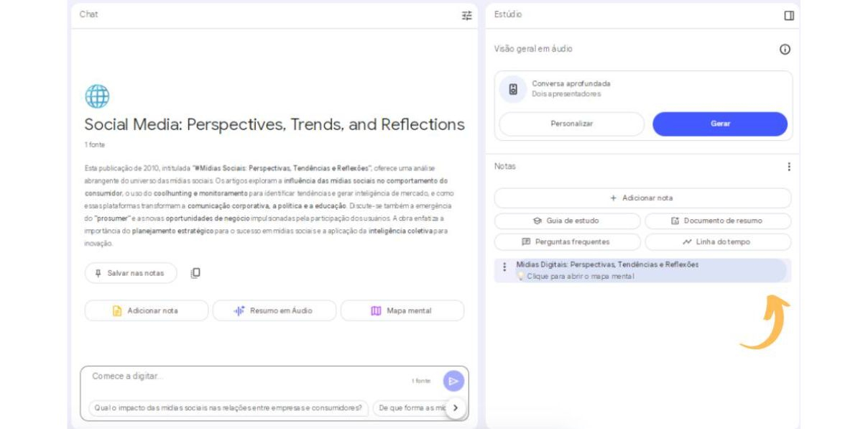Click the Social Media notebook title
Image resolution: width=868 pixels, height=429 pixels.
(274, 124)
